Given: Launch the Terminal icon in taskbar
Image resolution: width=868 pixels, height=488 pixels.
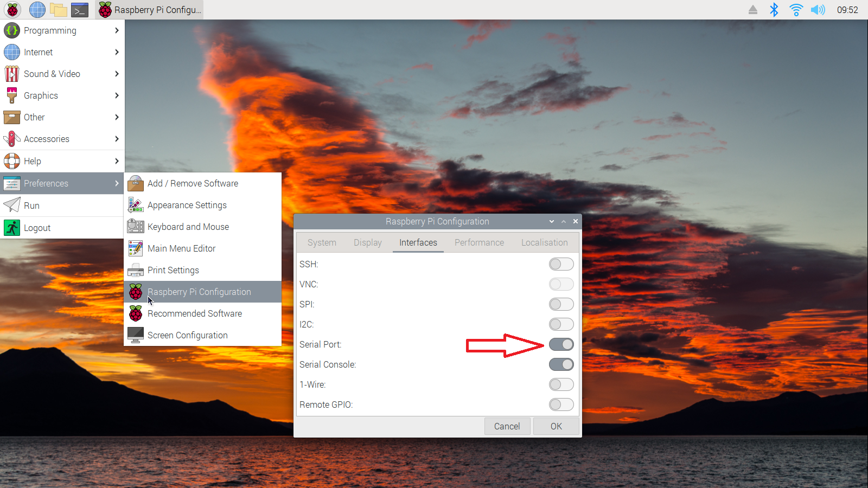Looking at the screenshot, I should tap(80, 10).
